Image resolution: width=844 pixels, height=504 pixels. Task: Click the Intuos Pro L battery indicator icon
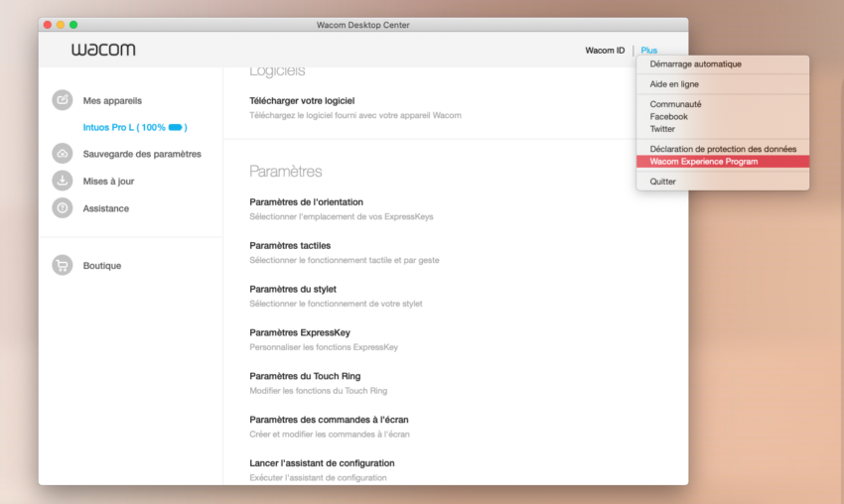click(x=176, y=127)
